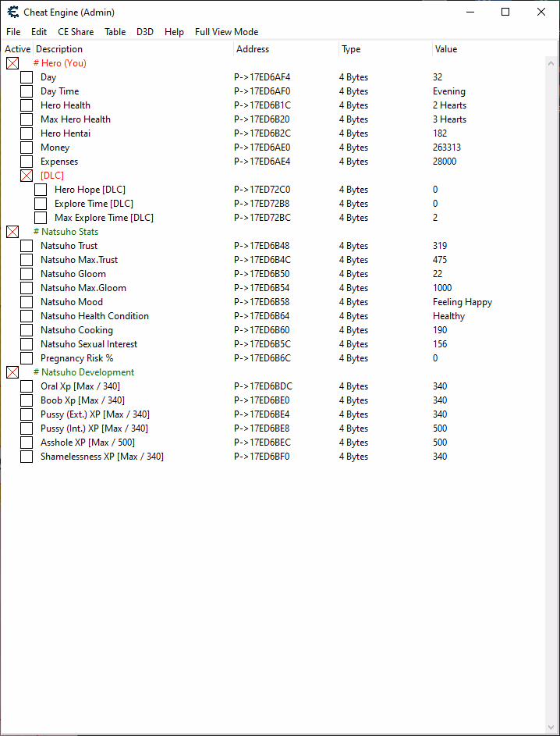
Task: Toggle the Expenses checkbox
Action: (27, 162)
